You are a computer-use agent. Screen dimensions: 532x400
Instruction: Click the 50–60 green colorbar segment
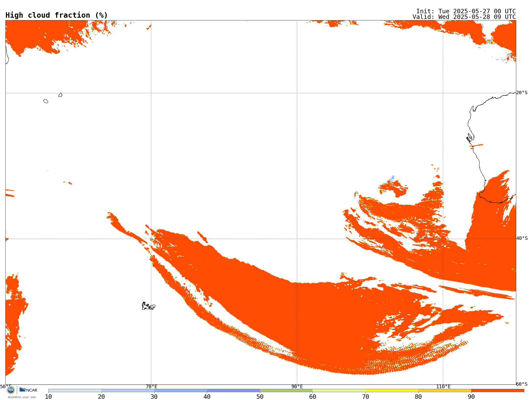coord(286,391)
